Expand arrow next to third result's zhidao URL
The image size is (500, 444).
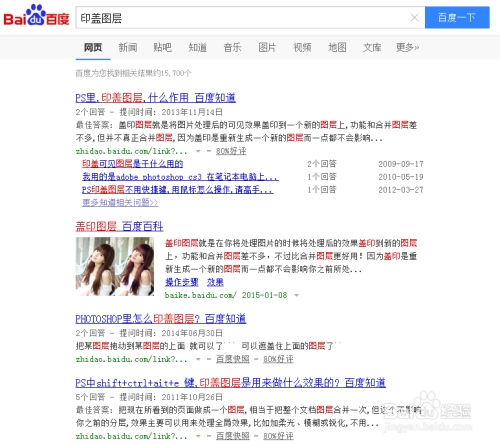tap(198, 359)
